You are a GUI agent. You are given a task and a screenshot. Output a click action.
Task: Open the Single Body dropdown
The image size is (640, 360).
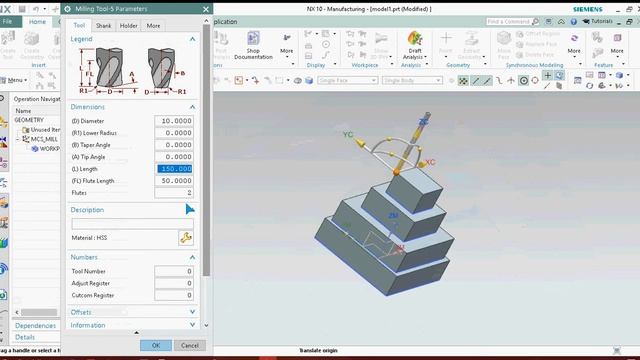[x=412, y=81]
